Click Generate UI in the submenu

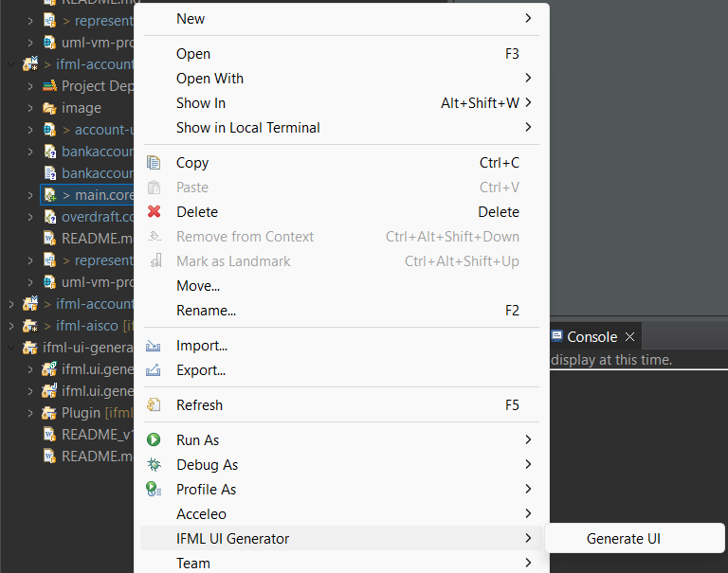pos(635,539)
